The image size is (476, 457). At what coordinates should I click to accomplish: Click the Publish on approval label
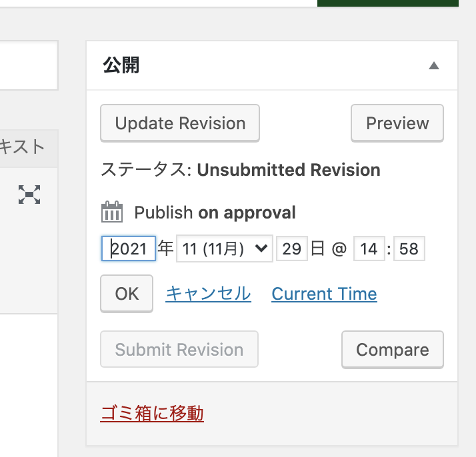pyautogui.click(x=215, y=213)
